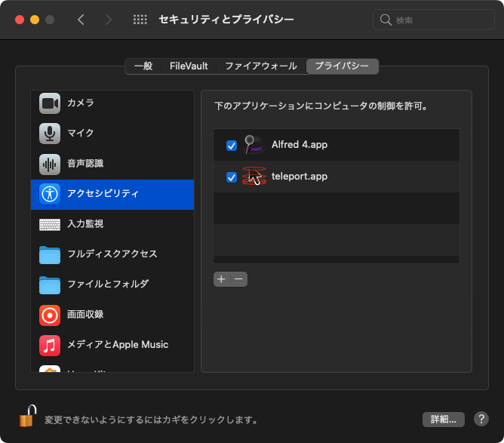The width and height of the screenshot is (504, 443).
Task: Select ファイルとフォルダ text in list
Action: 108,285
